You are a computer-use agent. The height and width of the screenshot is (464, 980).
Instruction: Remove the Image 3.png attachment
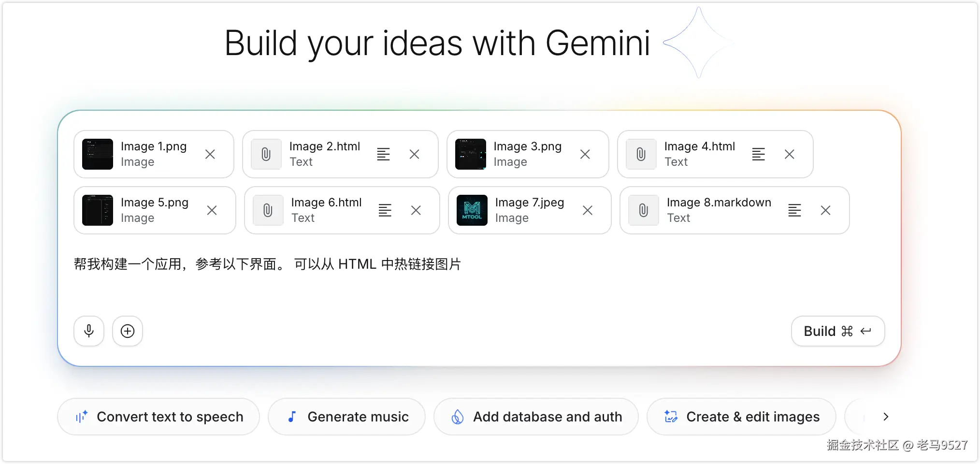[585, 154]
